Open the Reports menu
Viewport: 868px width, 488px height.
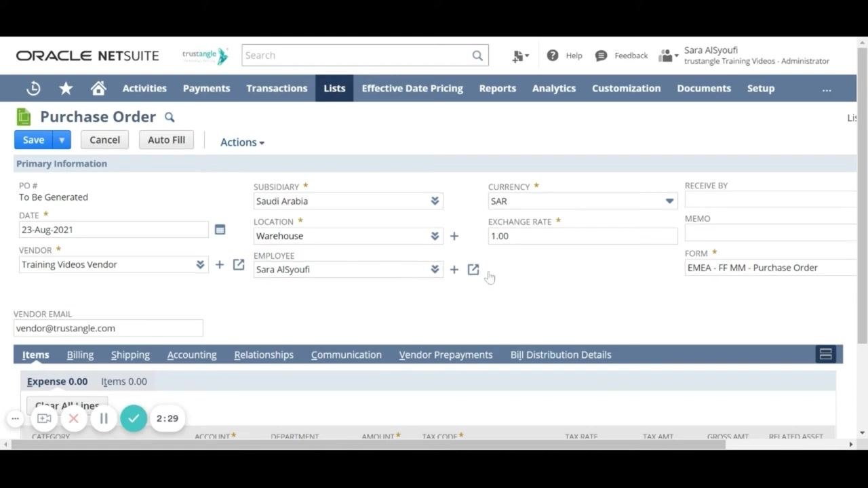(498, 88)
